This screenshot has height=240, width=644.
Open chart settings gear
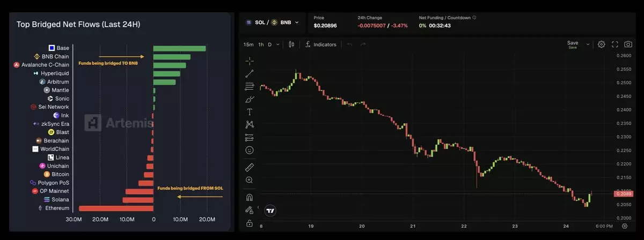(x=602, y=44)
